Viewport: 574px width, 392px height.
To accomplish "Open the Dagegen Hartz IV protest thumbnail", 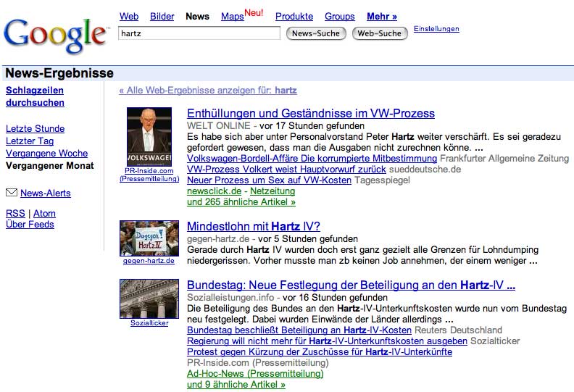I will [149, 238].
